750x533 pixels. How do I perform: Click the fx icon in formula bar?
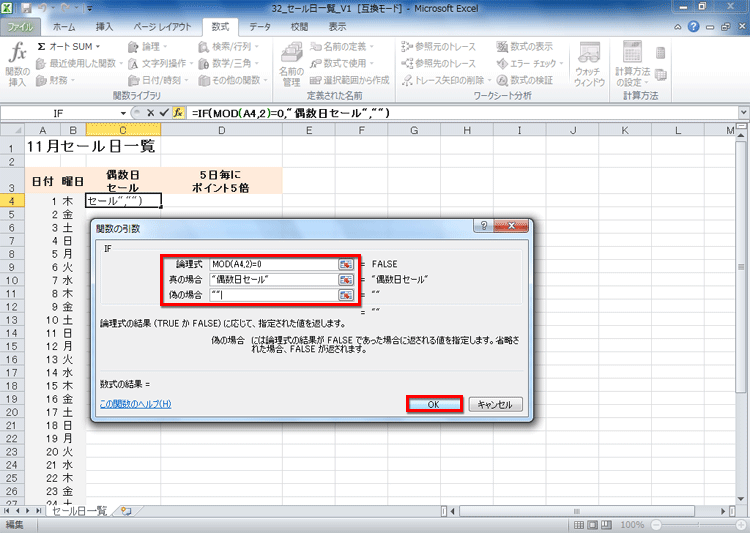(x=178, y=113)
